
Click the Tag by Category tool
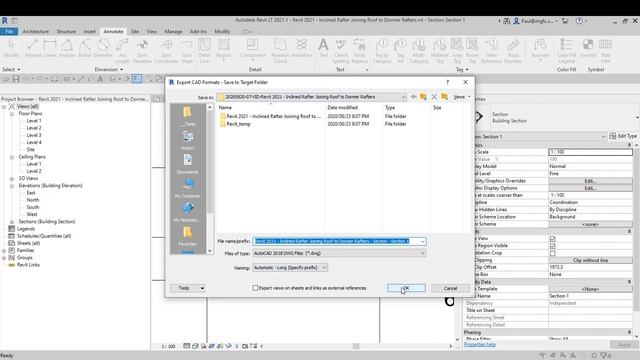382,51
